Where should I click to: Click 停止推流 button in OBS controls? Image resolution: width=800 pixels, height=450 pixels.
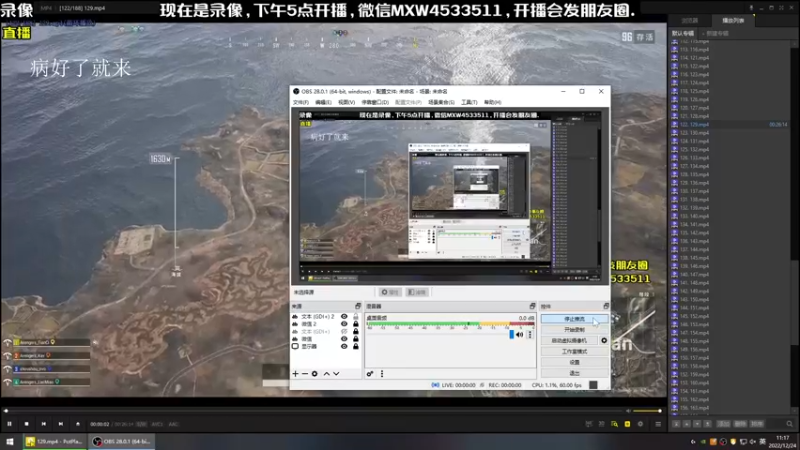[x=574, y=319]
